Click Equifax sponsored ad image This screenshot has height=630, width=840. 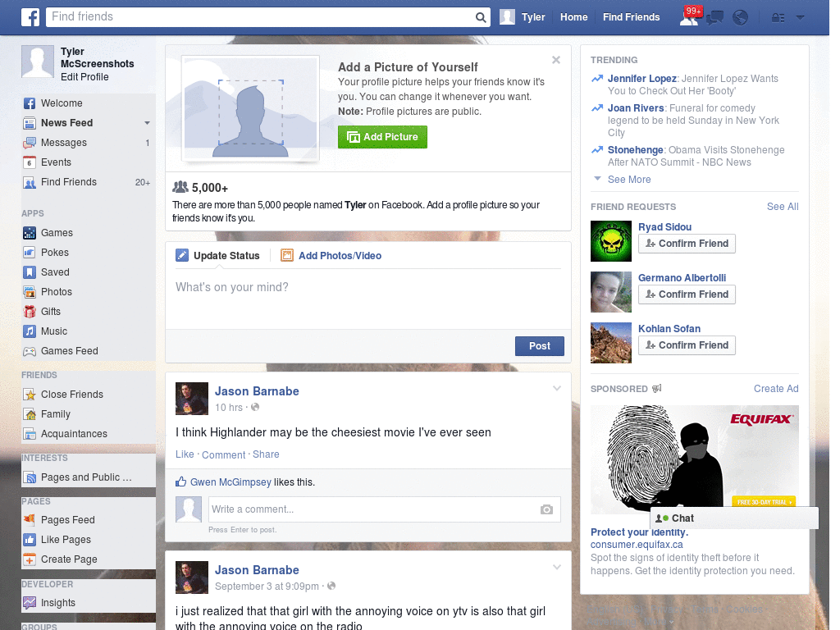(x=694, y=459)
